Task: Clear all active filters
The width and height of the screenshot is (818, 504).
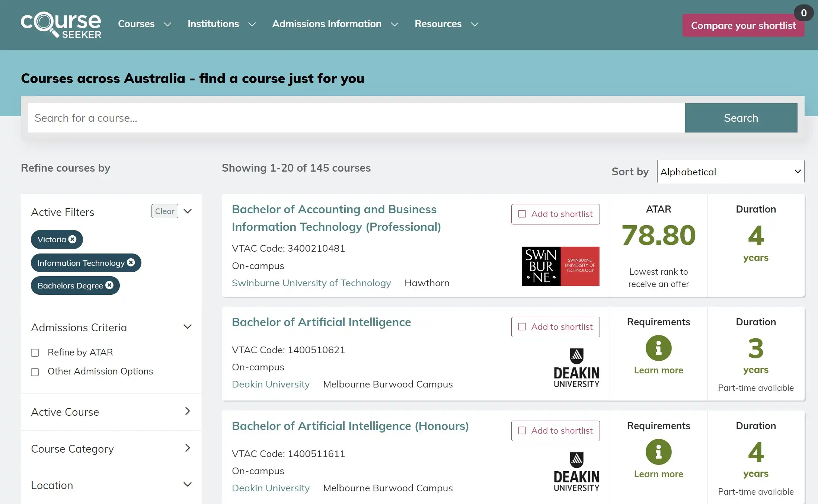Action: 164,211
